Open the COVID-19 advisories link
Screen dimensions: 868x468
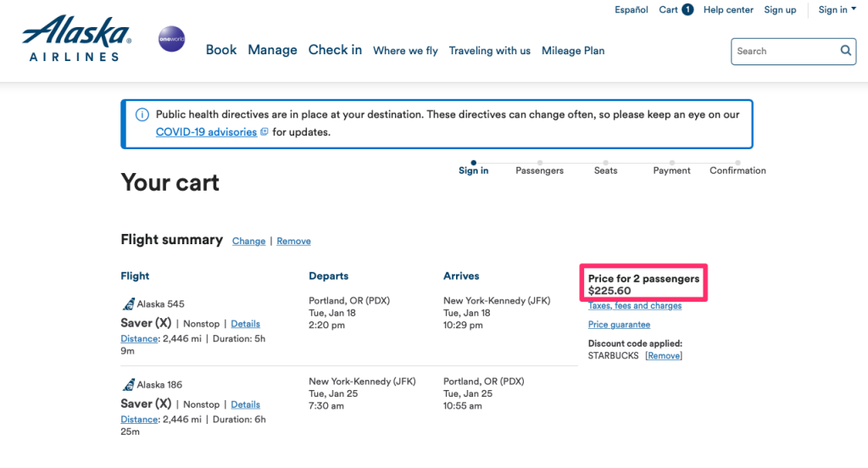pyautogui.click(x=206, y=132)
